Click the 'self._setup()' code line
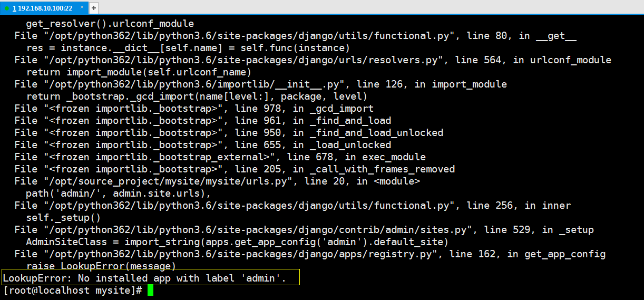644x300 pixels. [63, 218]
